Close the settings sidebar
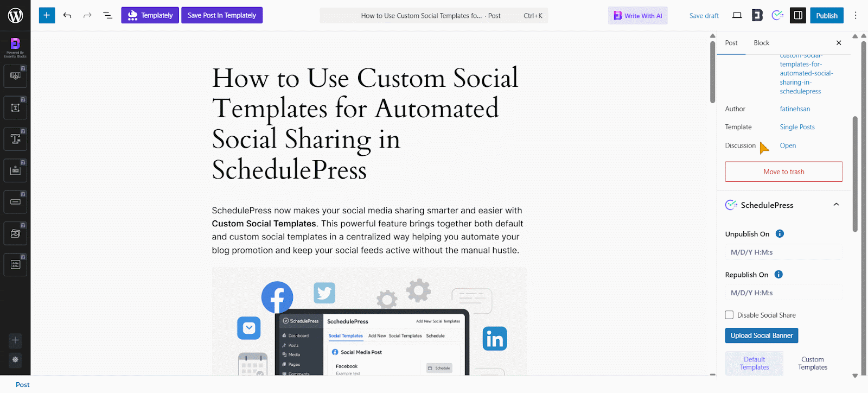The height and width of the screenshot is (393, 868). click(x=839, y=43)
